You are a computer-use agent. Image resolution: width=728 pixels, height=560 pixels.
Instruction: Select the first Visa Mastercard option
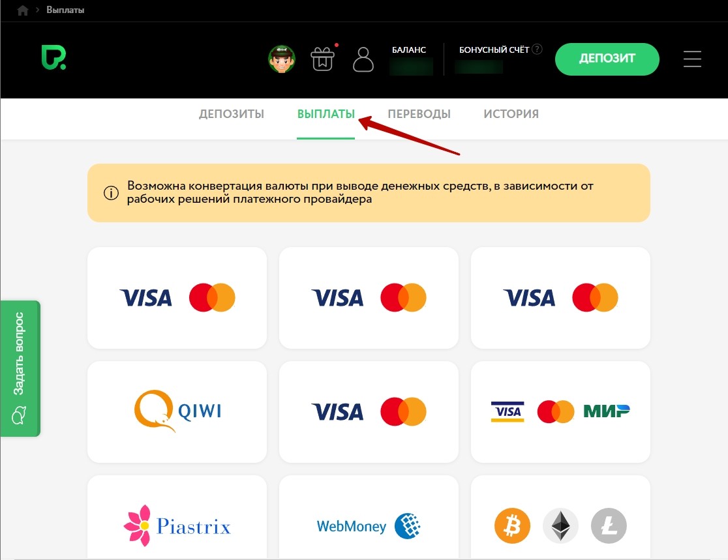177,298
